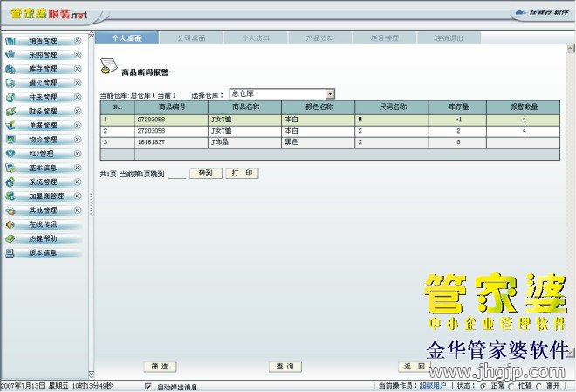Switch to the 栏目管理 tab
Image resolution: width=576 pixels, height=392 pixels.
[x=385, y=38]
